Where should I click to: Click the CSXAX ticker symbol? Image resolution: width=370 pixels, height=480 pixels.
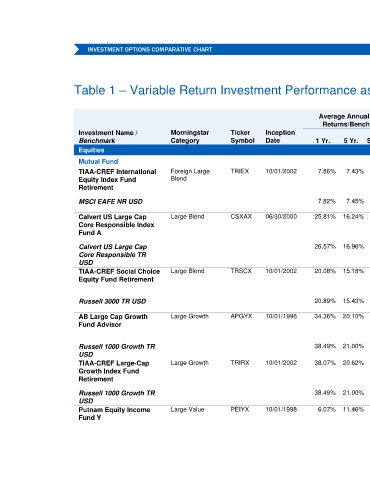pyautogui.click(x=241, y=217)
